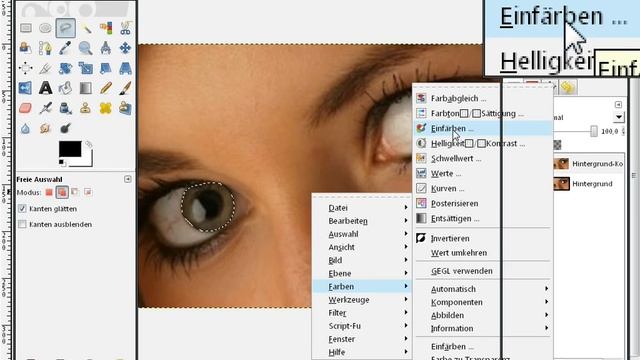
Task: Expand the Auswahl submenu
Action: (362, 234)
